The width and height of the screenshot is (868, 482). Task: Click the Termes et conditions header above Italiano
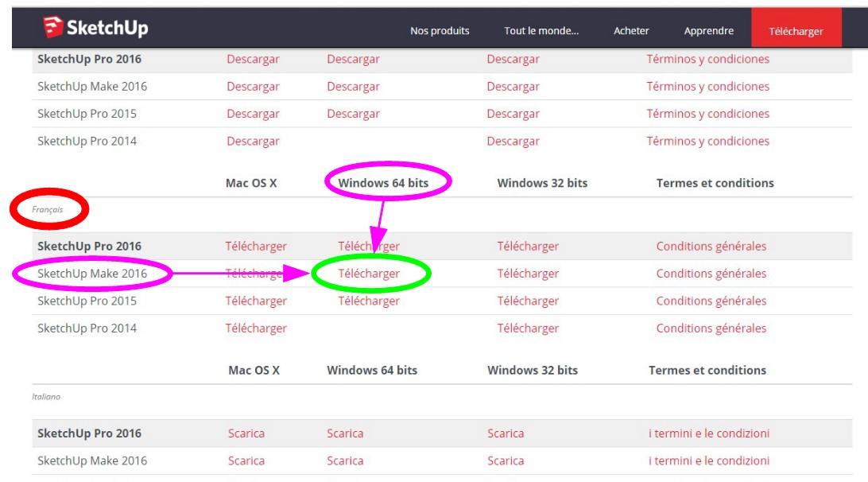pyautogui.click(x=707, y=370)
